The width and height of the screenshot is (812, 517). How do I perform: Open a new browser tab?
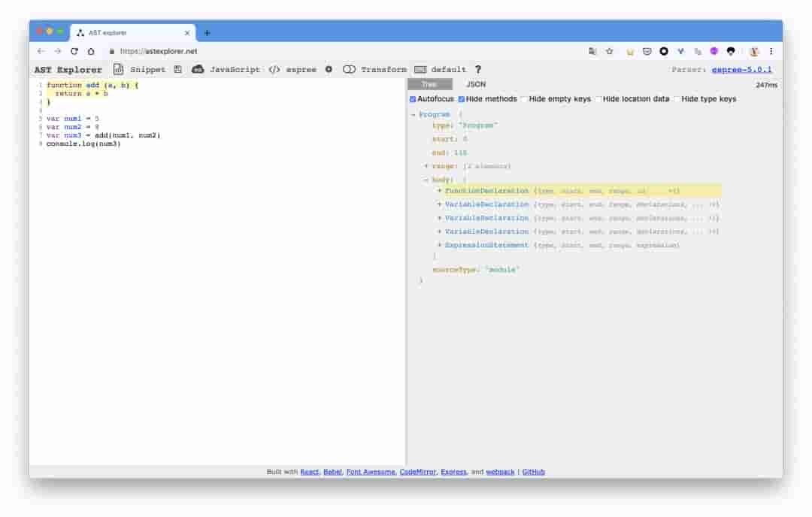pos(208,33)
